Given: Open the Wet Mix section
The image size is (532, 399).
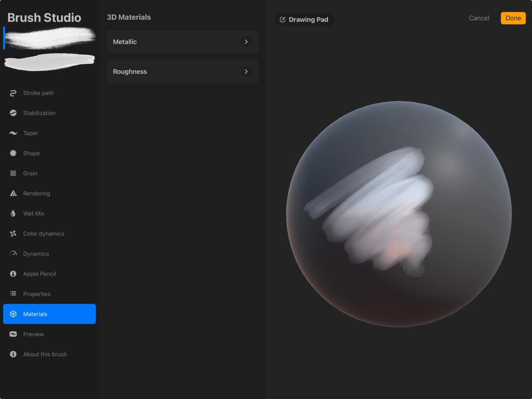Looking at the screenshot, I should click(49, 213).
